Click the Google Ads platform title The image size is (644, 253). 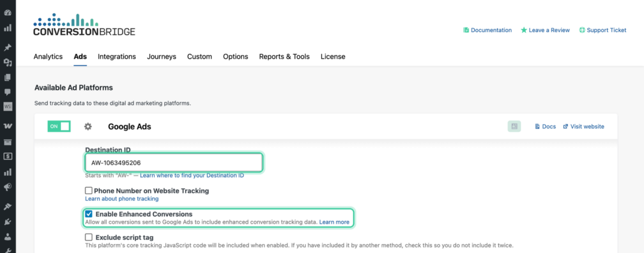coord(130,127)
